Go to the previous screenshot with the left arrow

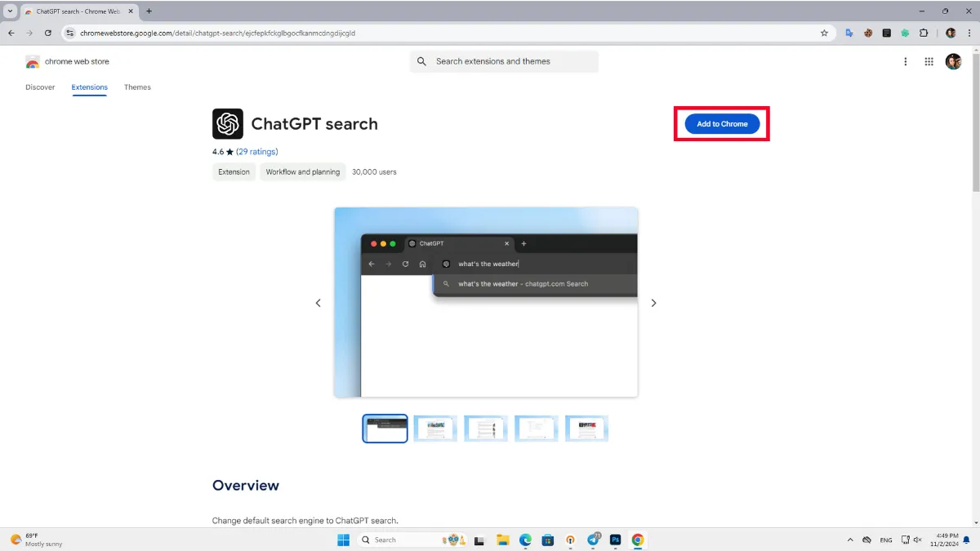click(318, 303)
